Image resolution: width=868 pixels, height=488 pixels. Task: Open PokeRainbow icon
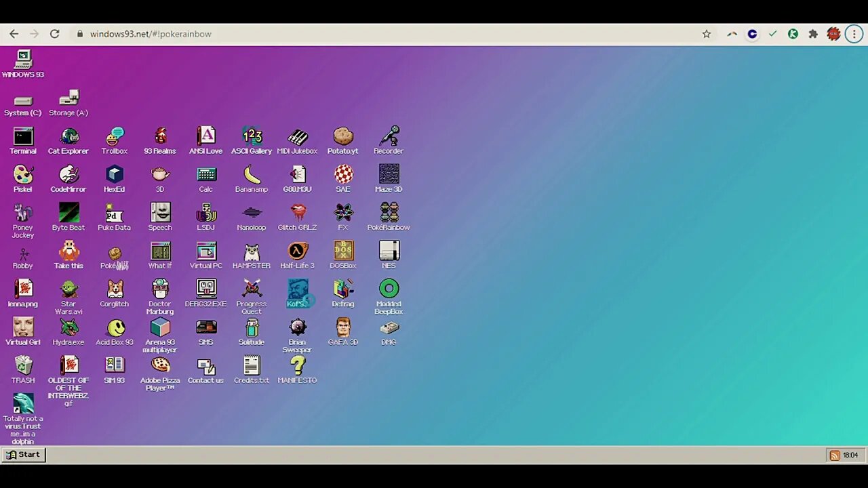pos(389,217)
